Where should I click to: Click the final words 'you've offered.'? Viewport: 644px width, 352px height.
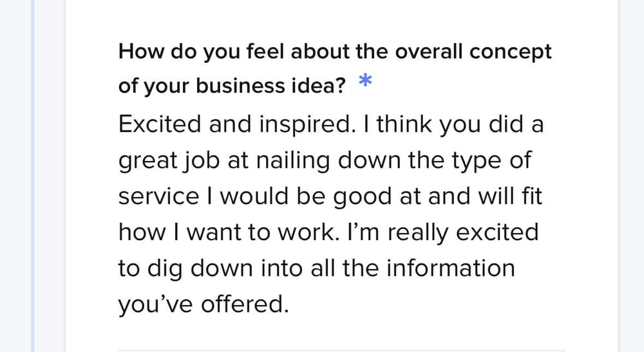pyautogui.click(x=202, y=304)
